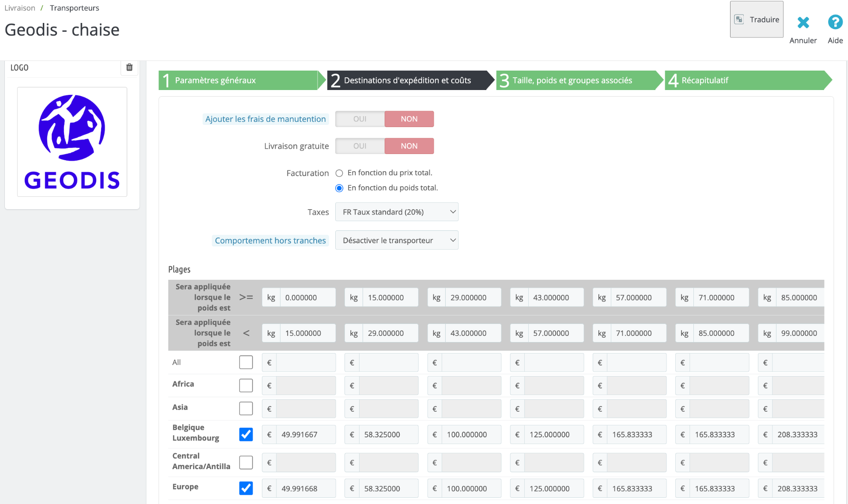Click Transporteurs breadcrumb link

74,8
